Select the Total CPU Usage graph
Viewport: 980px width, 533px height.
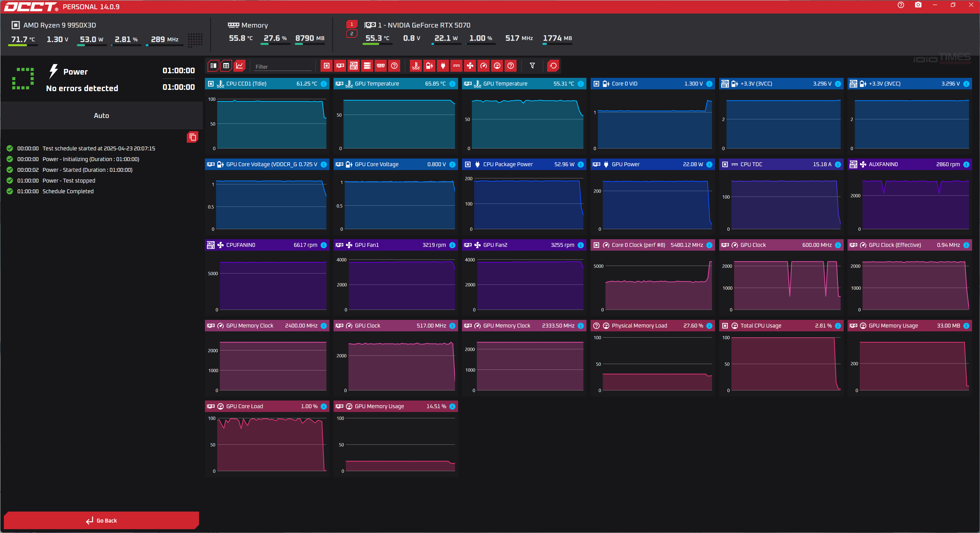[x=781, y=358]
